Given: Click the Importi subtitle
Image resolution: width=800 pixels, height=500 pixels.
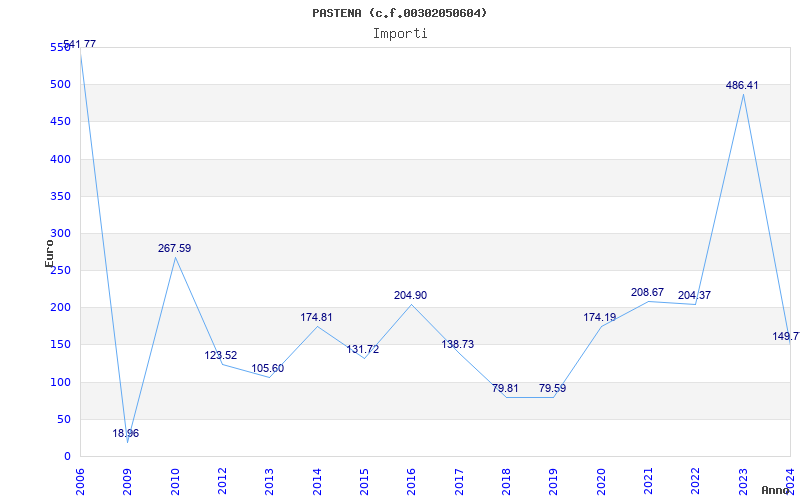Looking at the screenshot, I should (x=400, y=34).
